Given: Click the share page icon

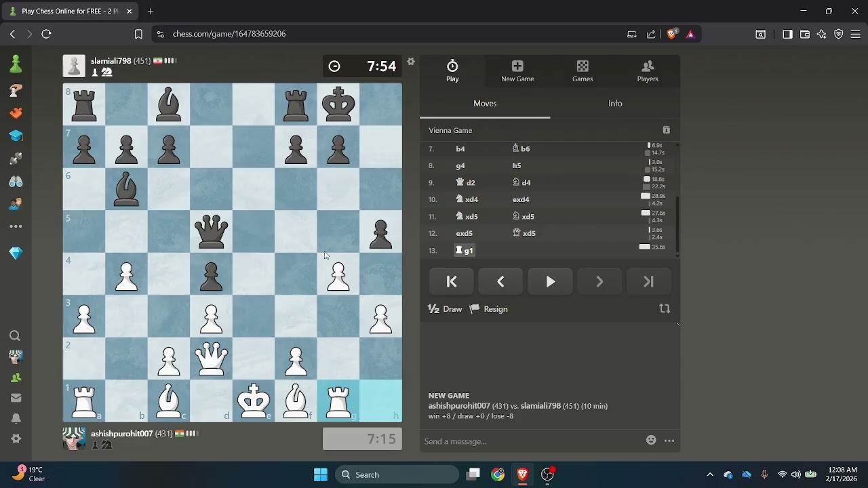Looking at the screenshot, I should coord(651,34).
